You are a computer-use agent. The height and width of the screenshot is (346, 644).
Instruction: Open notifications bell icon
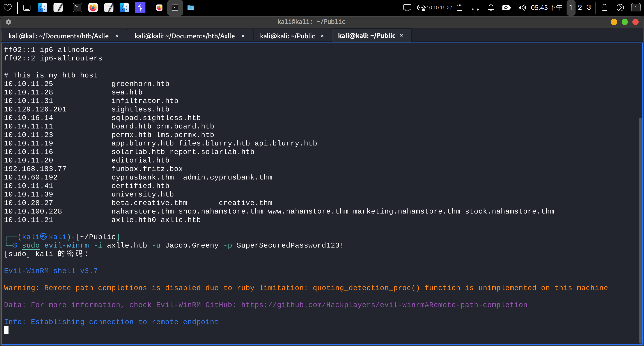pyautogui.click(x=491, y=8)
